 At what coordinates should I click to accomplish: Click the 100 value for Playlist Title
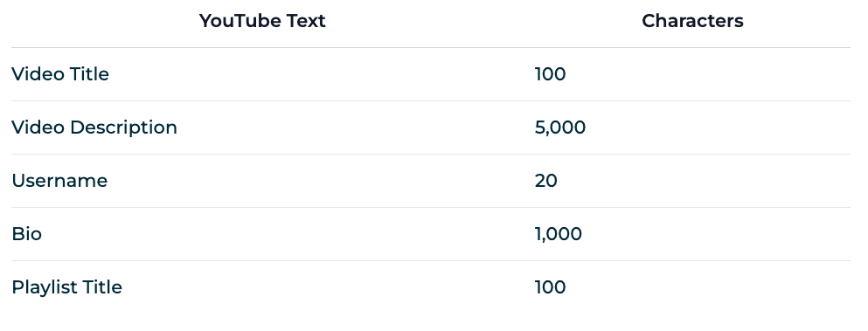point(550,287)
